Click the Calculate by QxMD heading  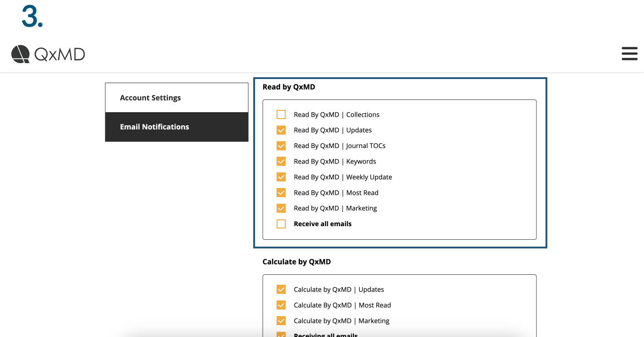(297, 262)
